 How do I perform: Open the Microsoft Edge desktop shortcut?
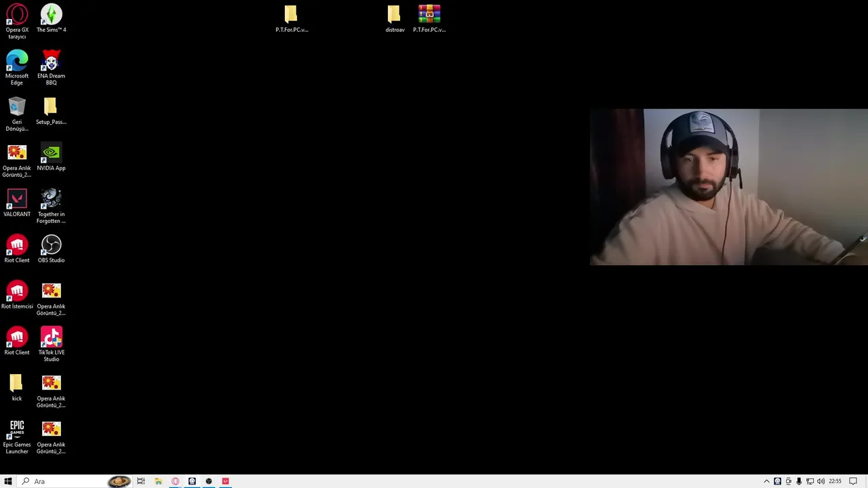point(17,68)
